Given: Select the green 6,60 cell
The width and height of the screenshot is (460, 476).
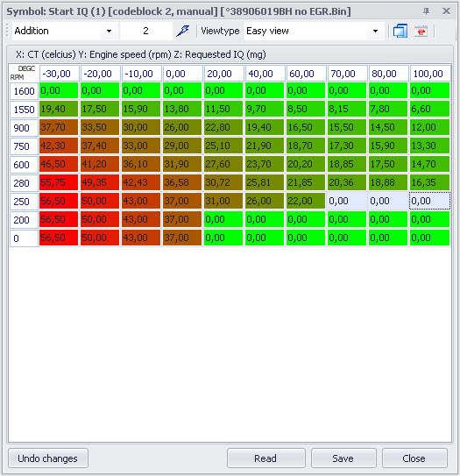Looking at the screenshot, I should coord(430,109).
